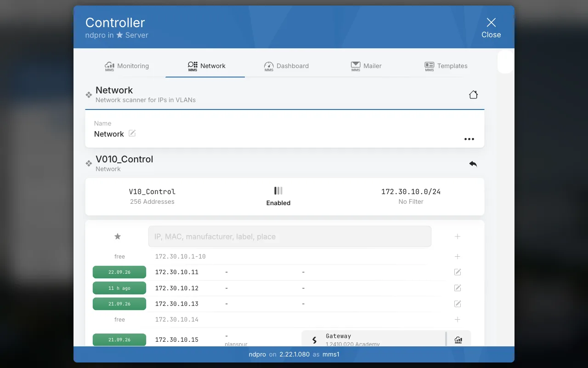Click the Gateway device card
Screen dimensions: 588x368
373,339
